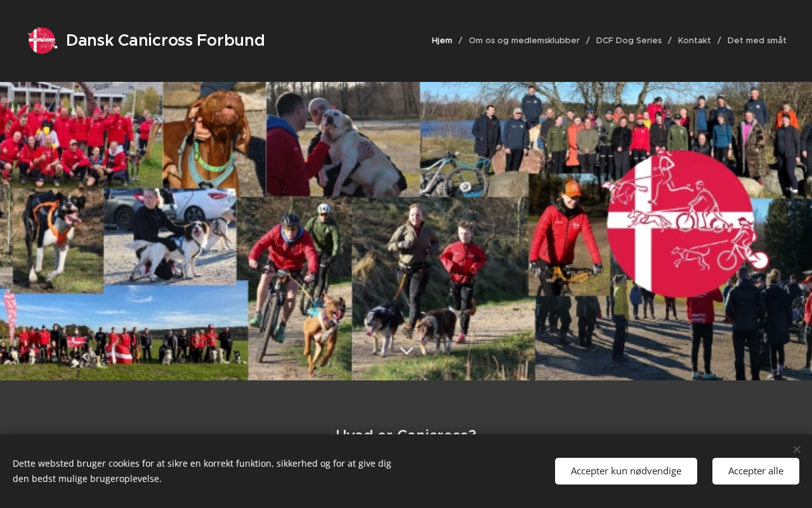Image resolution: width=812 pixels, height=508 pixels.
Task: Open the Kontakt page
Action: click(694, 41)
